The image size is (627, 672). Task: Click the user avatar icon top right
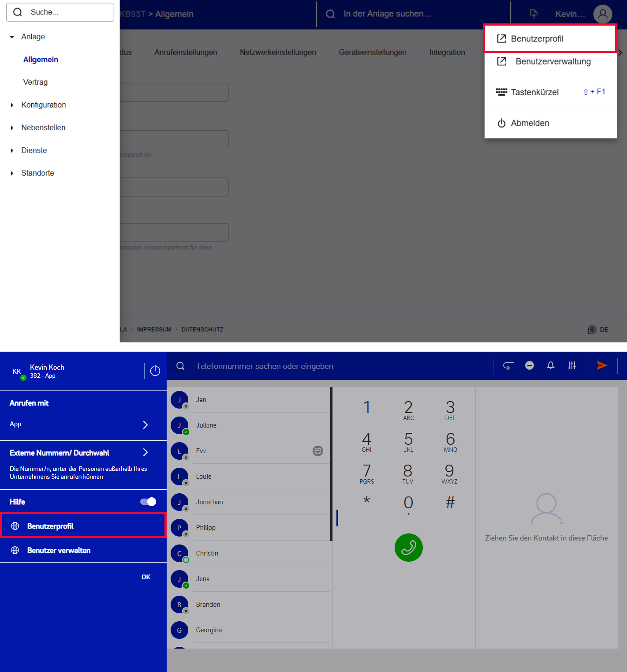pyautogui.click(x=602, y=14)
